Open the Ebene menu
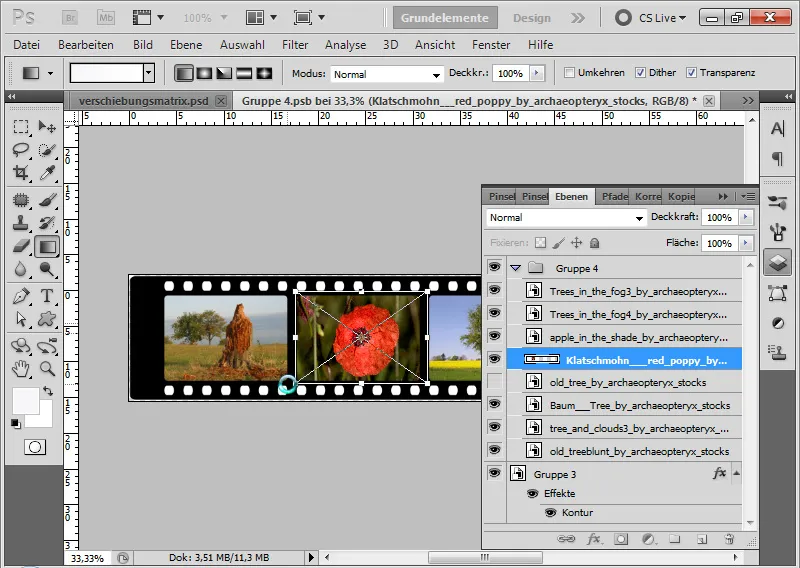Image resolution: width=800 pixels, height=568 pixels. (x=186, y=45)
